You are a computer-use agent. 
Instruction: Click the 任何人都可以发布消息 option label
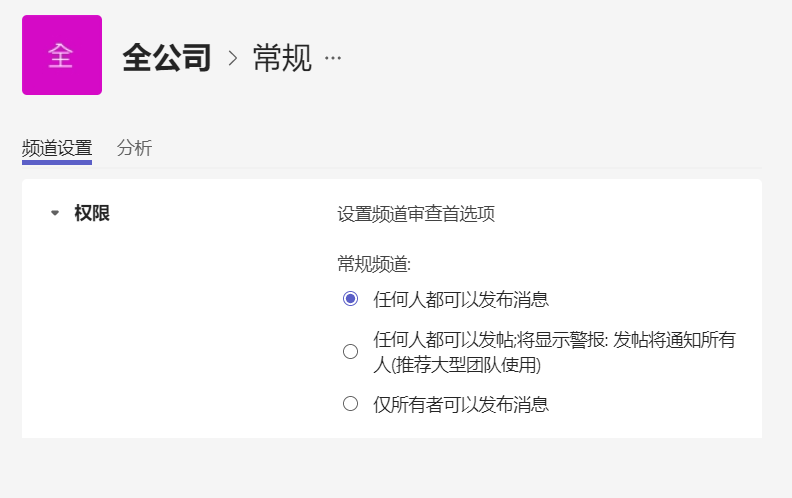point(461,300)
